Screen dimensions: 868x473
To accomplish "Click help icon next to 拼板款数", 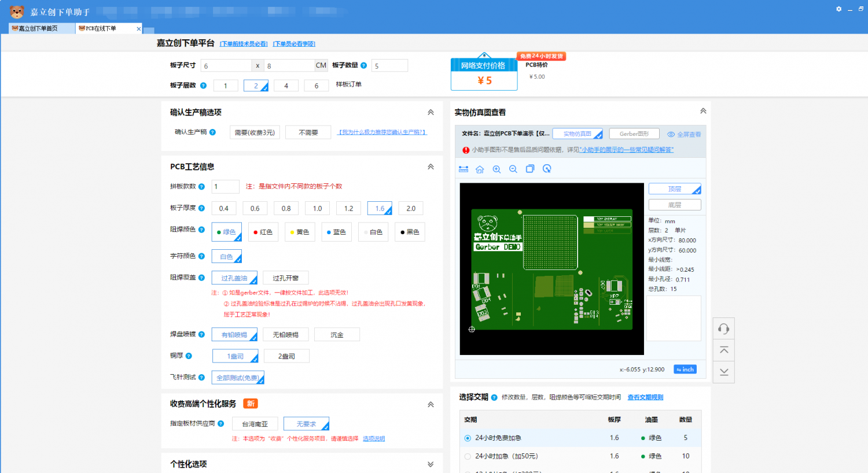I will [201, 187].
